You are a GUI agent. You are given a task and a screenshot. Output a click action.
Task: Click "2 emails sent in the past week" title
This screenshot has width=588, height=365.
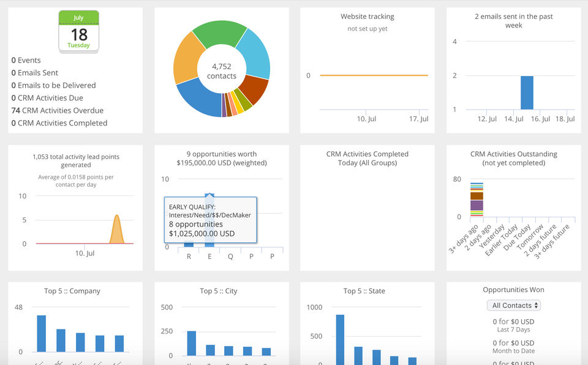click(514, 21)
